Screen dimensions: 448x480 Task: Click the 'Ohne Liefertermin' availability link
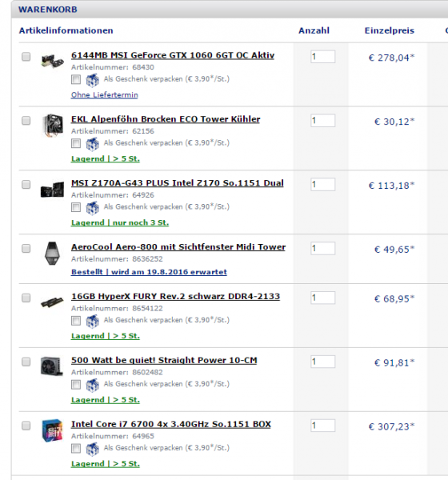click(x=105, y=95)
